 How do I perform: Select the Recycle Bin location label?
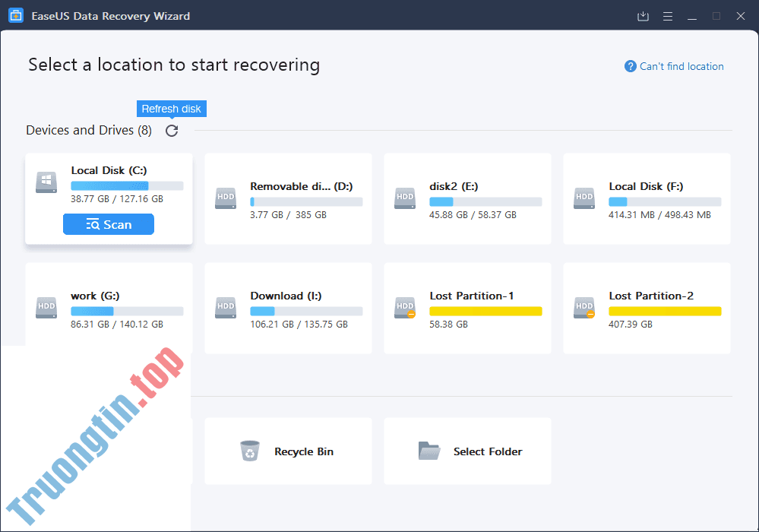[x=304, y=451]
